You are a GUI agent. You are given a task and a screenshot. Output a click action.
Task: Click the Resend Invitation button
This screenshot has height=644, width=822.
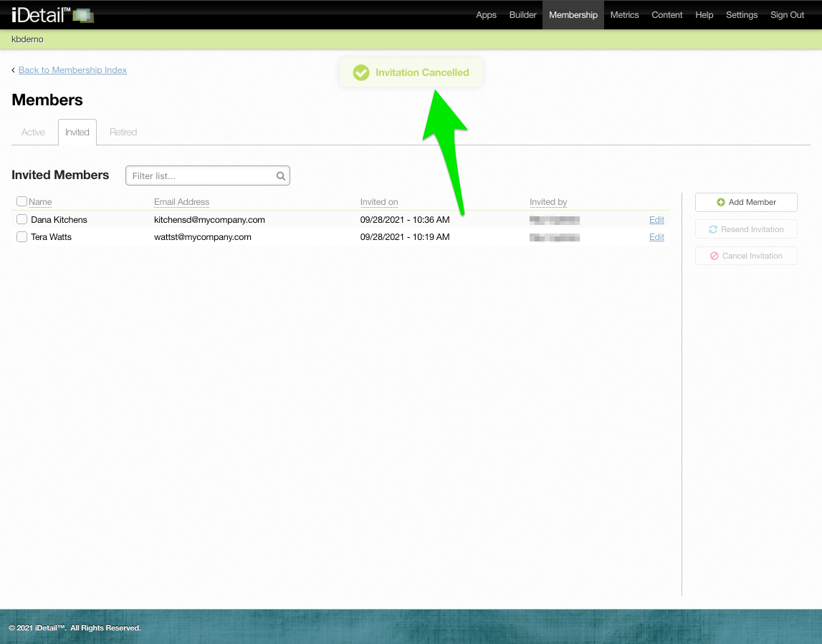[x=746, y=229]
